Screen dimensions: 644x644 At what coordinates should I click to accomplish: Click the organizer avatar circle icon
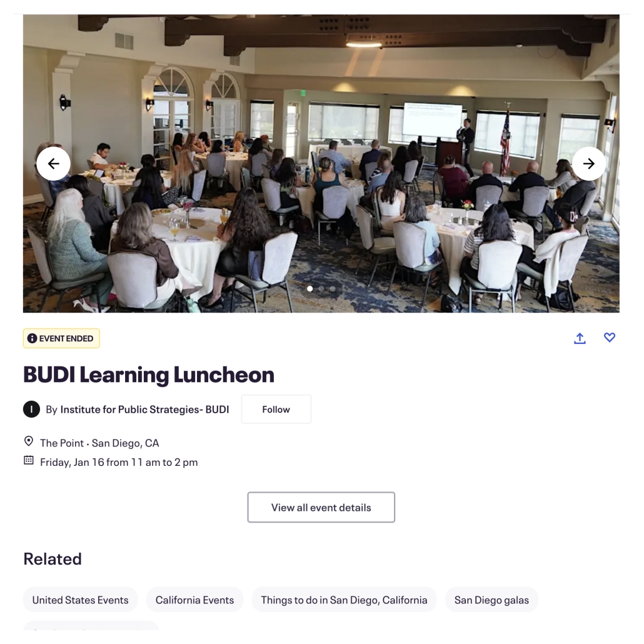tap(31, 410)
